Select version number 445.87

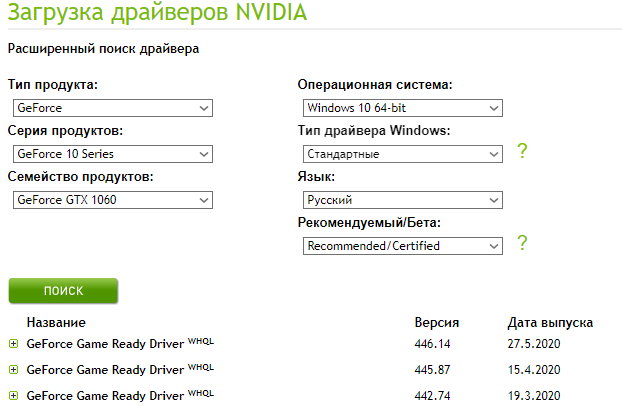click(432, 370)
